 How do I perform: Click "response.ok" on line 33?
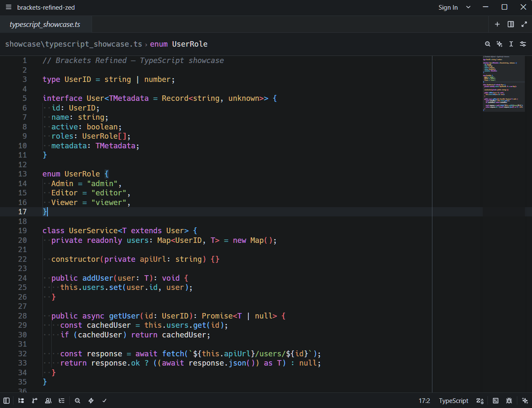click(x=116, y=363)
